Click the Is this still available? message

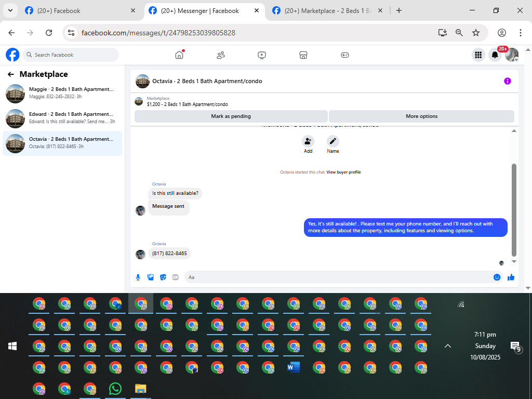pos(175,193)
